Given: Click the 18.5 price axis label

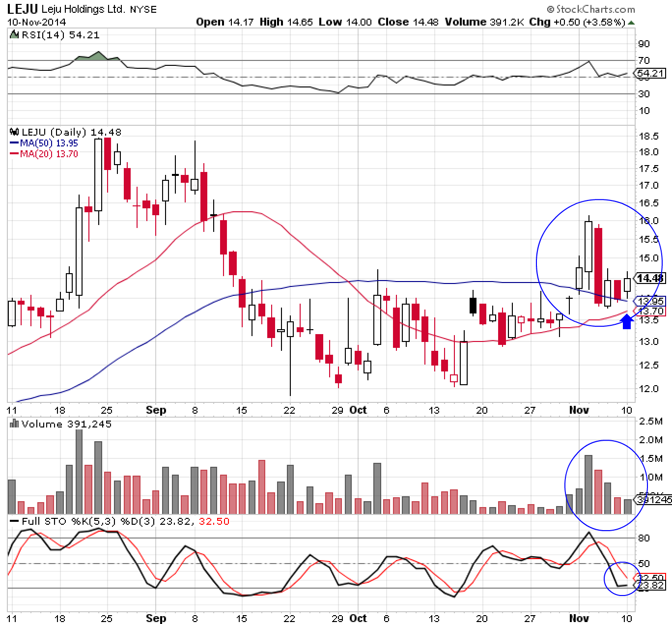Looking at the screenshot, I should [648, 136].
